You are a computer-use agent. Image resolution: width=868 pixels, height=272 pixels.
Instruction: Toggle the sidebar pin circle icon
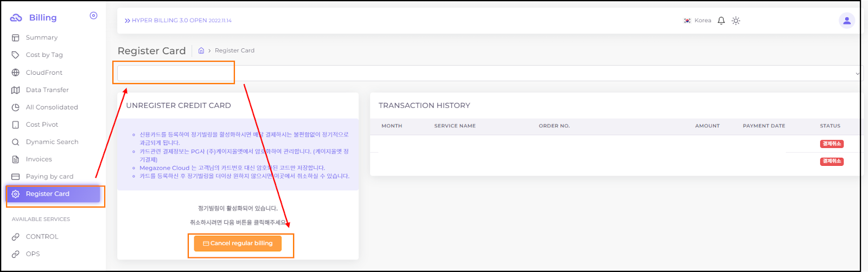[x=93, y=16]
